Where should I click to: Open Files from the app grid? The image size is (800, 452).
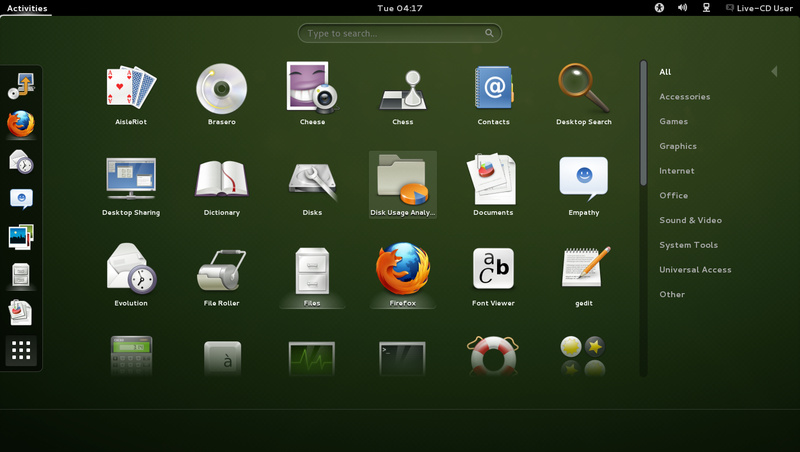click(312, 276)
